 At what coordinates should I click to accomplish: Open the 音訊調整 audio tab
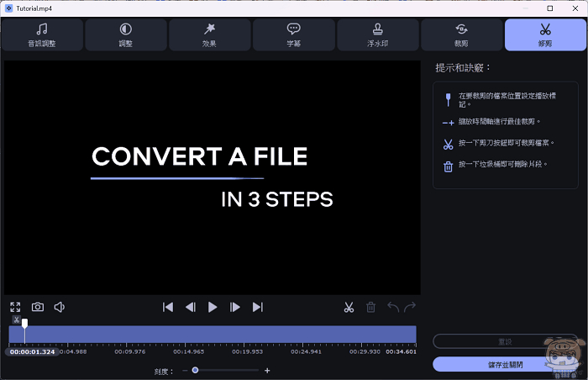(42, 34)
